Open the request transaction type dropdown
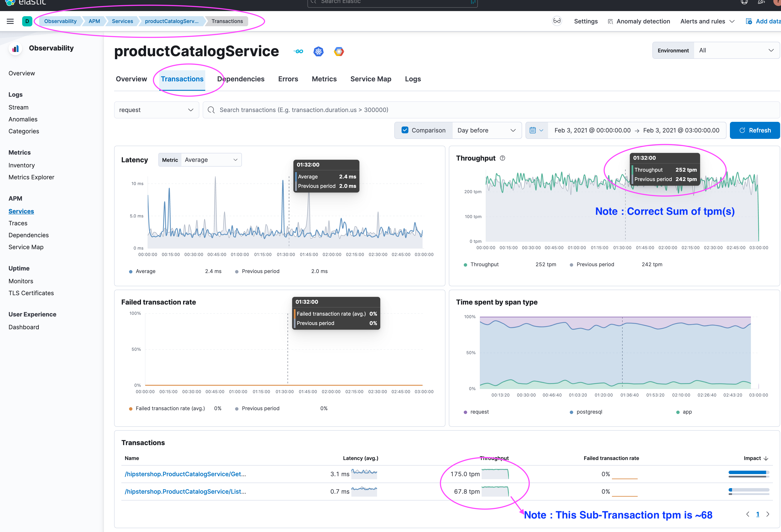Viewport: 781px width, 532px height. pyautogui.click(x=156, y=110)
